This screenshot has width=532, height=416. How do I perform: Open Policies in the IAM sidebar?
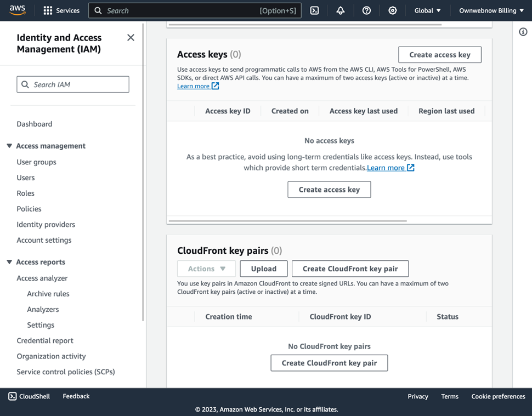(x=29, y=209)
